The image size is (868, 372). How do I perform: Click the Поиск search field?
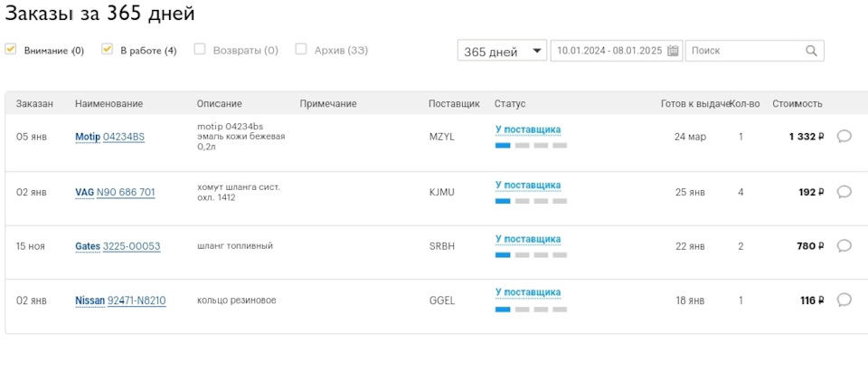[743, 52]
